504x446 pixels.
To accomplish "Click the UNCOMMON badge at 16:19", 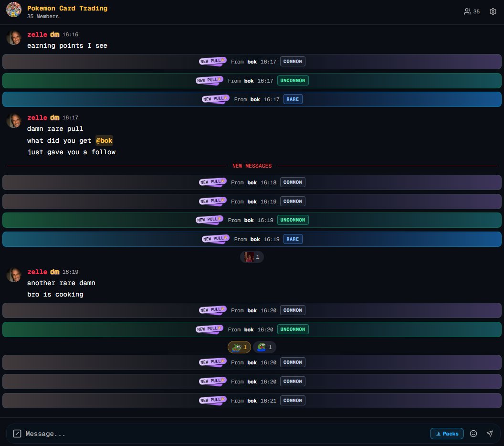I will coord(293,220).
